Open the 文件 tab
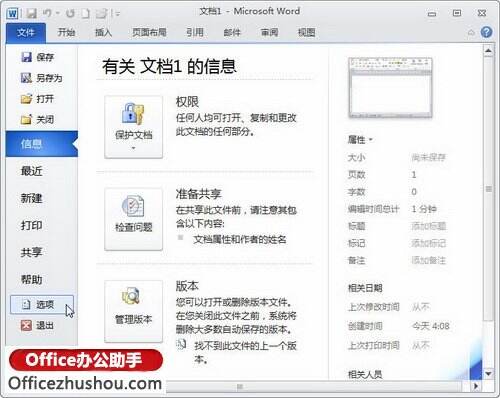Screen dimensions: 500x398 [x=26, y=32]
